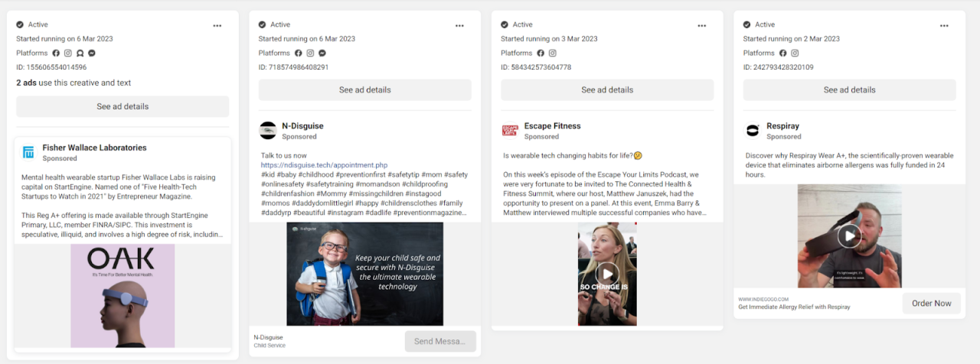The height and width of the screenshot is (364, 980).
Task: Click Facebook platform icon on Fisher Wallace card
Action: coord(56,54)
